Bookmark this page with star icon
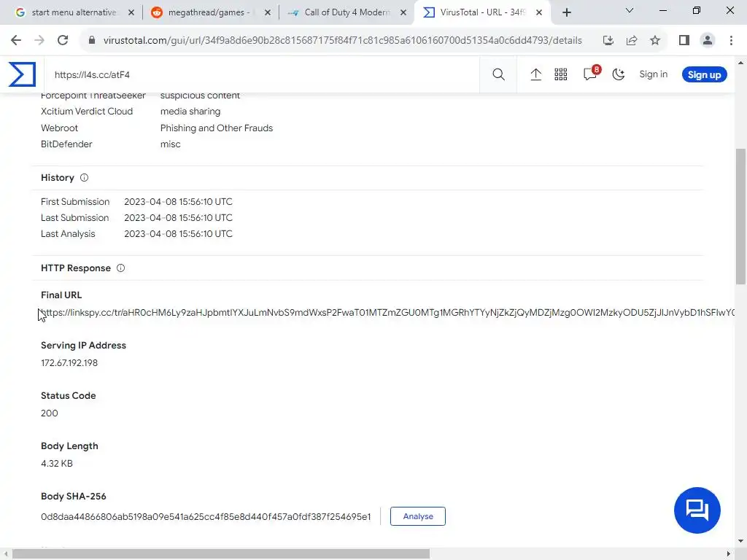The image size is (747, 560). tap(655, 41)
